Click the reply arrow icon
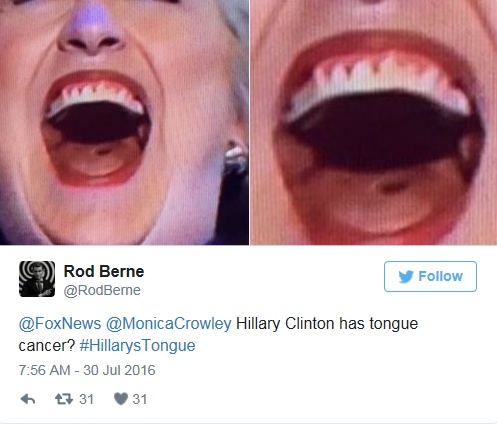This screenshot has height=424, width=497. tap(28, 399)
